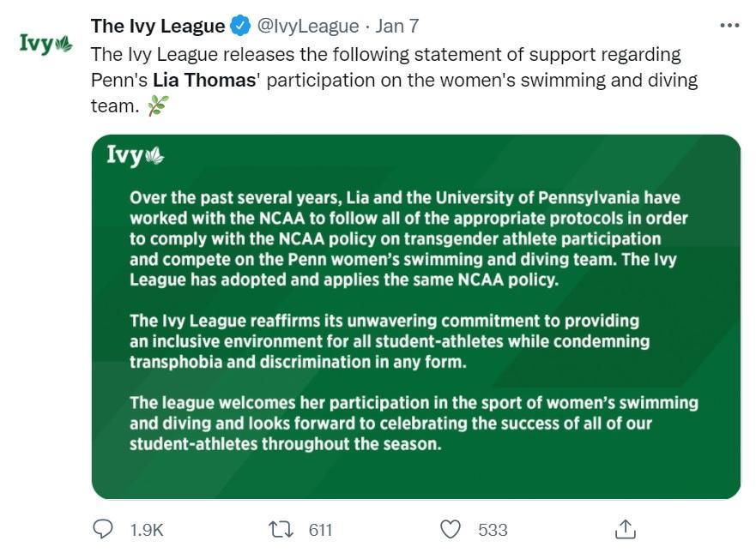Open the "Jan 7" timestamp link
This screenshot has height=553, width=756.
click(x=397, y=27)
